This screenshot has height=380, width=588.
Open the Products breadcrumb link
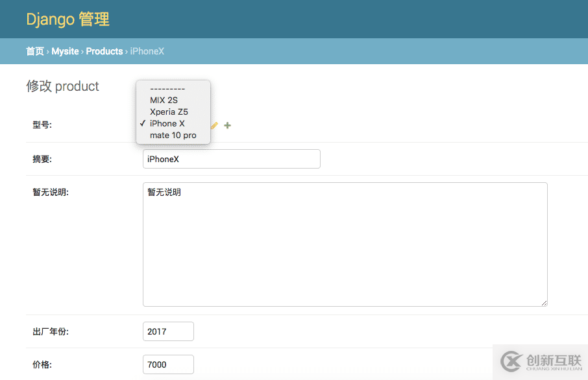click(104, 51)
